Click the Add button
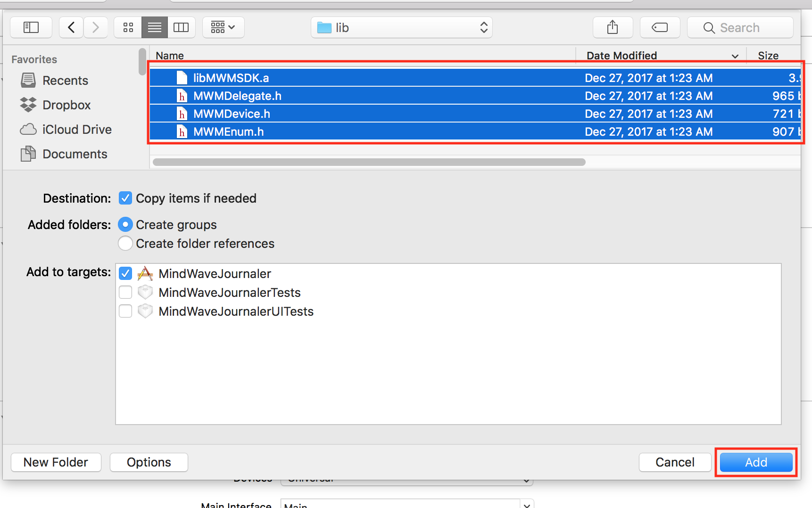This screenshot has height=508, width=812. point(755,462)
